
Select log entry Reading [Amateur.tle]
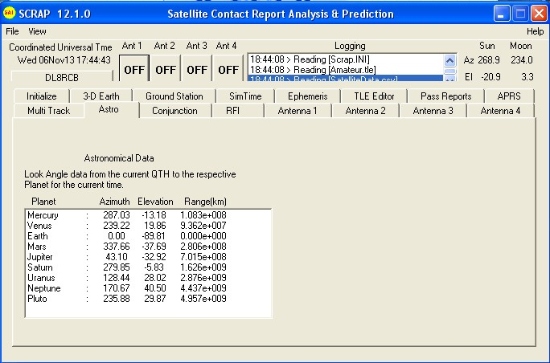click(346, 69)
